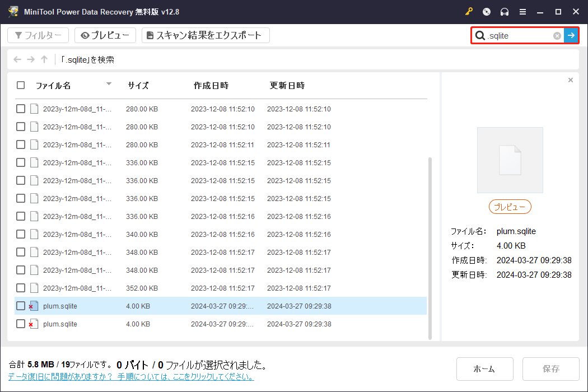Check the first 280.00 KB file's checkbox
Image resolution: width=588 pixels, height=392 pixels.
(x=21, y=109)
